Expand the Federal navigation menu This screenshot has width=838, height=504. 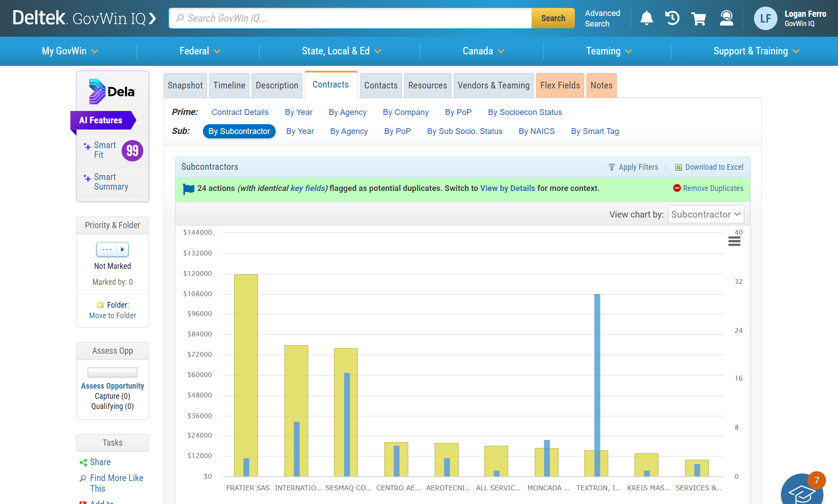(x=199, y=51)
